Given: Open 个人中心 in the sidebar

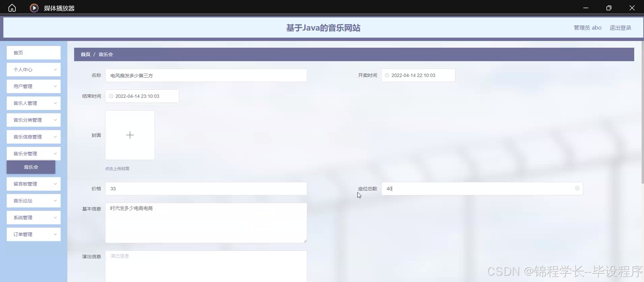Looking at the screenshot, I should click(x=34, y=70).
